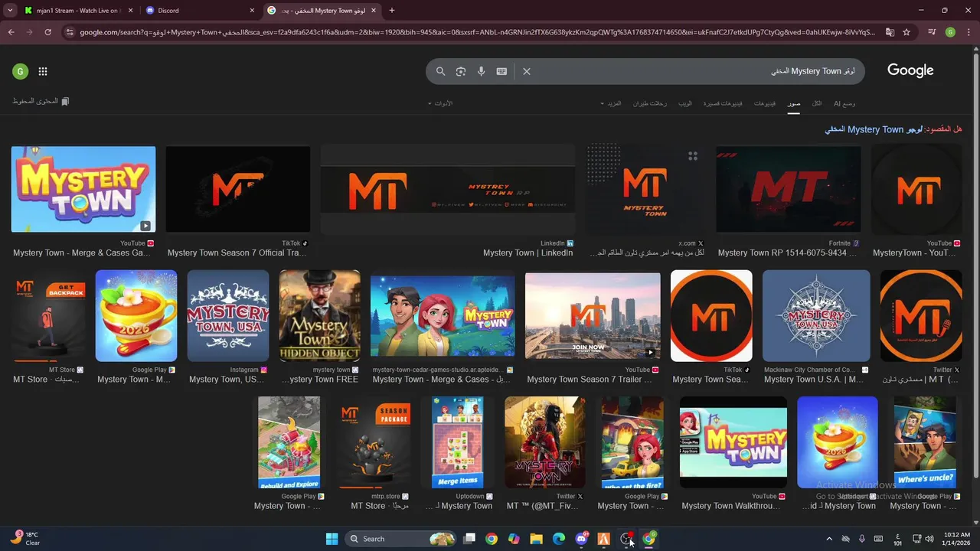Open the green G Google account avatar

click(x=20, y=71)
